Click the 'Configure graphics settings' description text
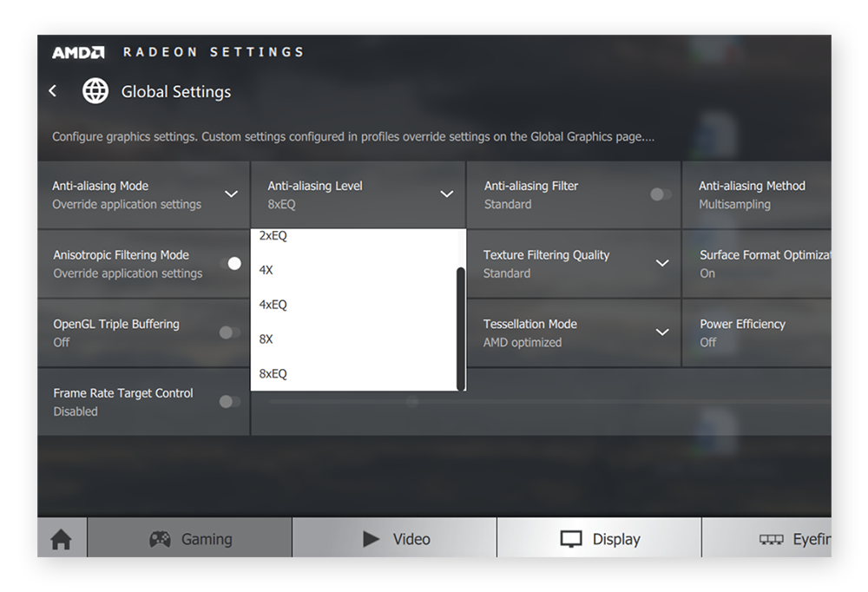 (353, 137)
